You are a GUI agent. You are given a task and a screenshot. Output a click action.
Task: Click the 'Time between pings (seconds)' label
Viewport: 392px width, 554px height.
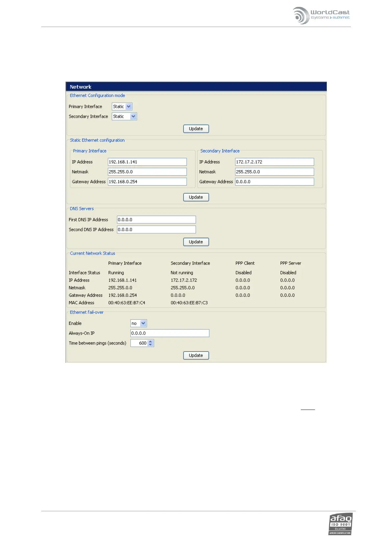(x=97, y=343)
